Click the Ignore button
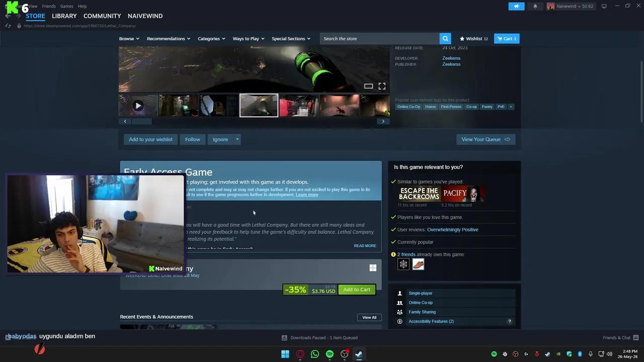 pos(220,139)
